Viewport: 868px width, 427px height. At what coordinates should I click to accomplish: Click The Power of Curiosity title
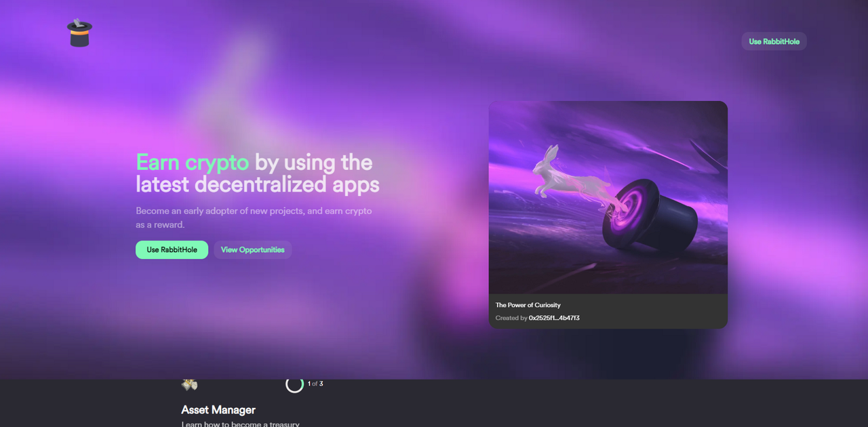coord(528,305)
